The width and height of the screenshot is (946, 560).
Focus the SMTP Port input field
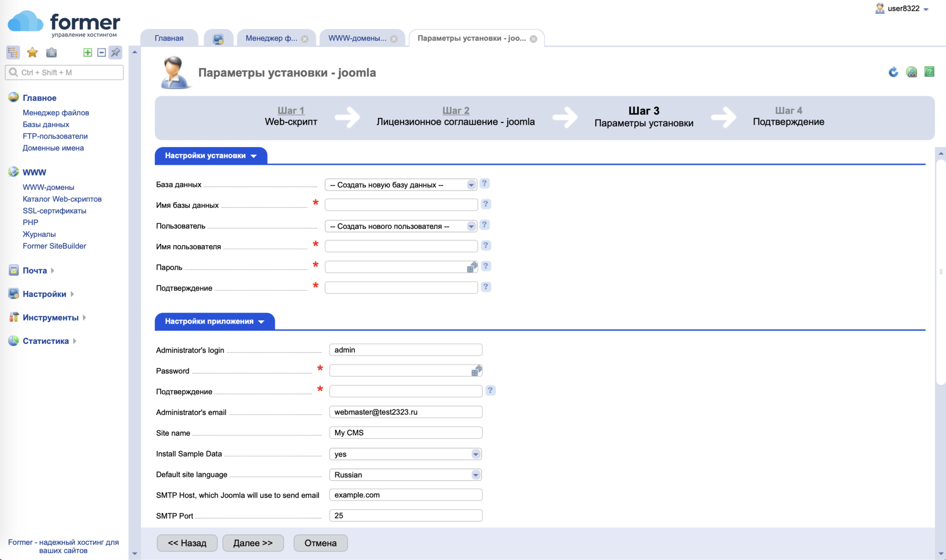tap(406, 515)
